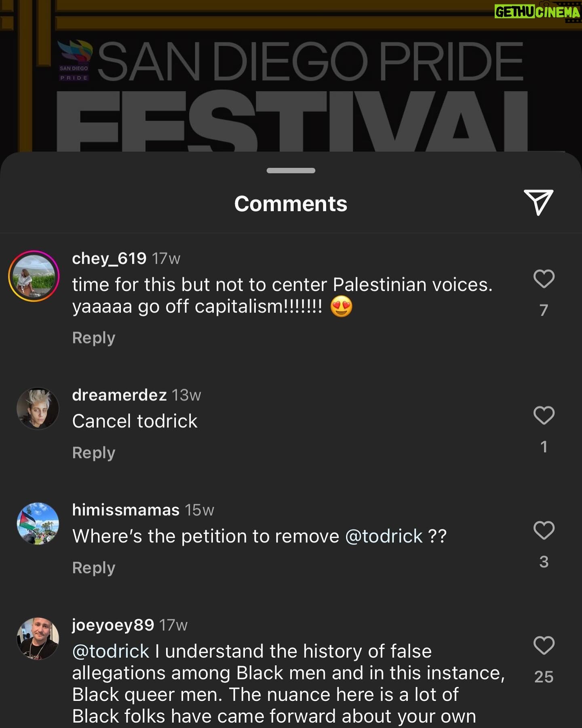Tap the himissmamas username
Viewport: 582px width, 728px height.
[x=126, y=510]
